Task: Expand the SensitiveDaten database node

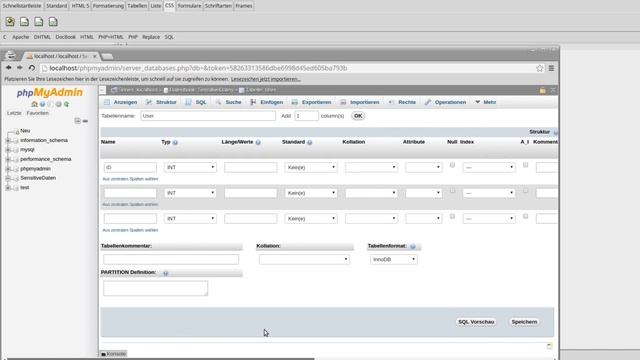Action: [x=8, y=178]
